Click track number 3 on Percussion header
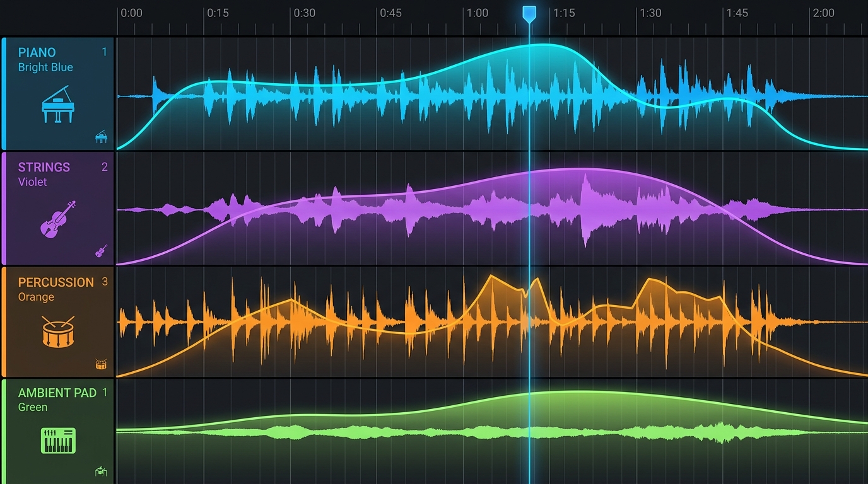This screenshot has width=868, height=484. pyautogui.click(x=105, y=282)
